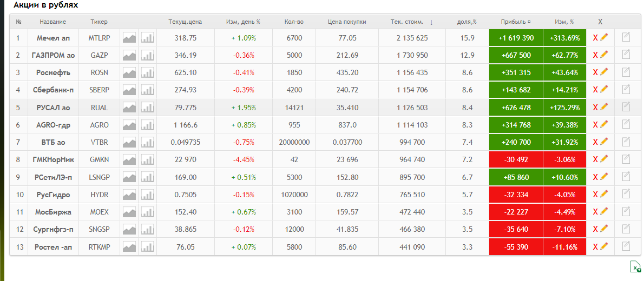
Task: Delete the Сбербанк-п row with red X
Action: pyautogui.click(x=595, y=90)
